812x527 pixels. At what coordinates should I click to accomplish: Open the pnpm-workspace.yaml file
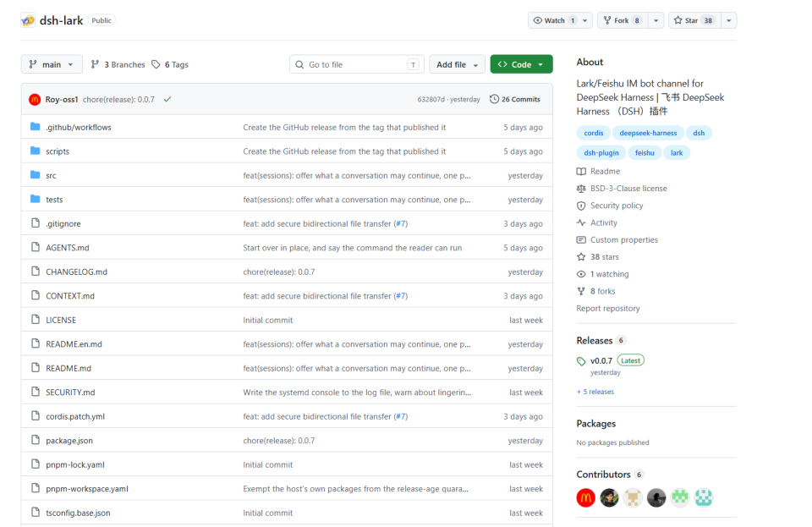(x=86, y=489)
